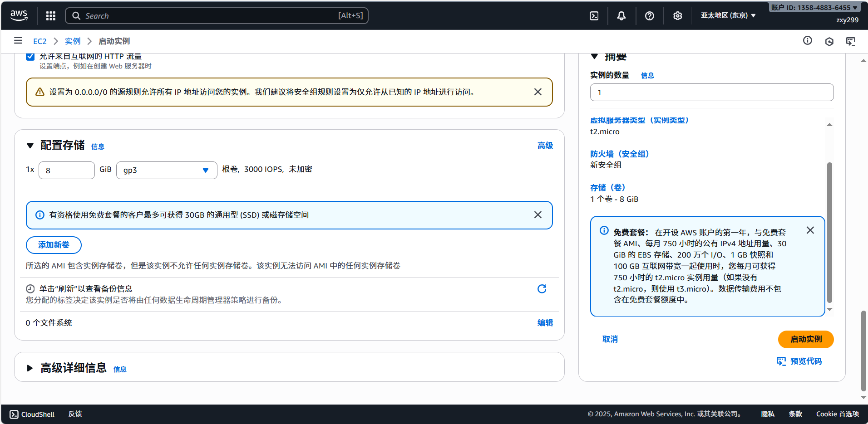Dismiss the 30GB free tier storage notice
Screen dimensions: 868x424
tap(538, 215)
